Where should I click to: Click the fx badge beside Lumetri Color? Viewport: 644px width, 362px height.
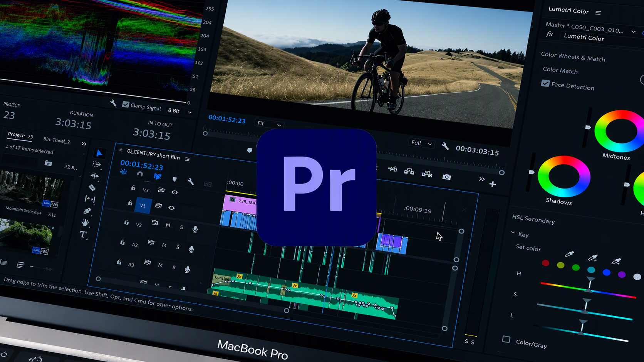click(550, 34)
